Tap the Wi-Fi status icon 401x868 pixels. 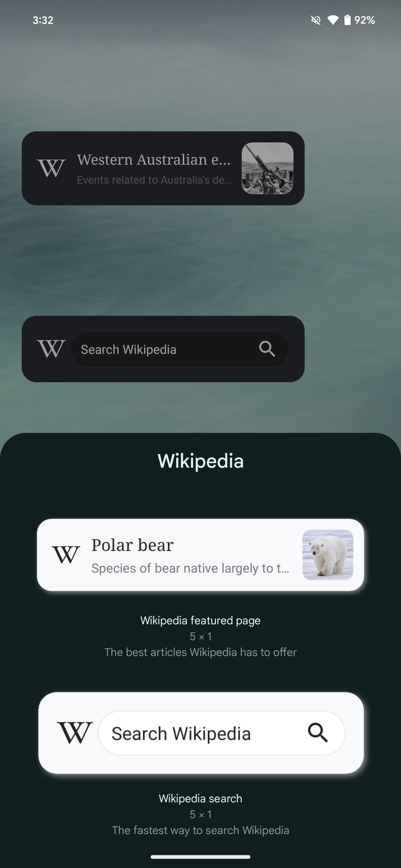coord(332,20)
